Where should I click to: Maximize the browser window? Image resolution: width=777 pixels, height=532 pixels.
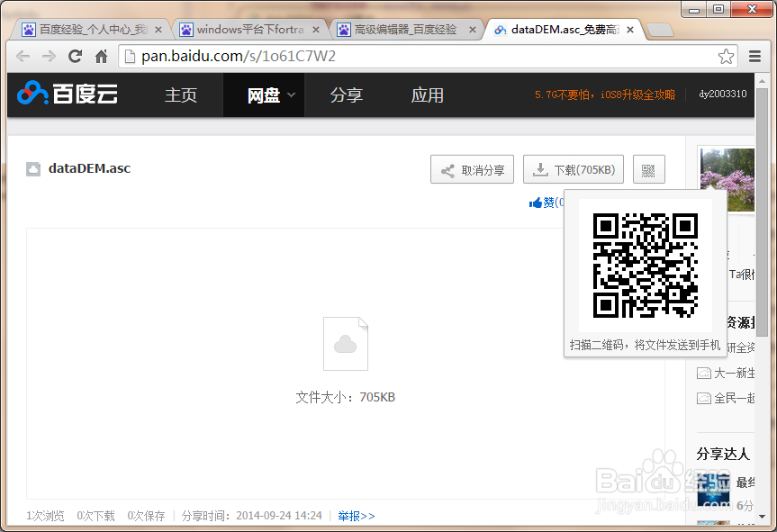(x=718, y=9)
